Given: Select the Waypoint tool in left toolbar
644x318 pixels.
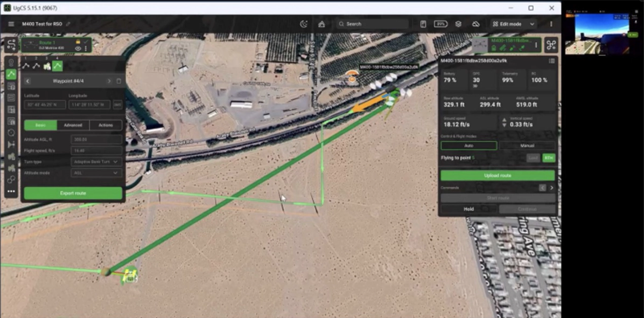Looking at the screenshot, I should point(11,74).
